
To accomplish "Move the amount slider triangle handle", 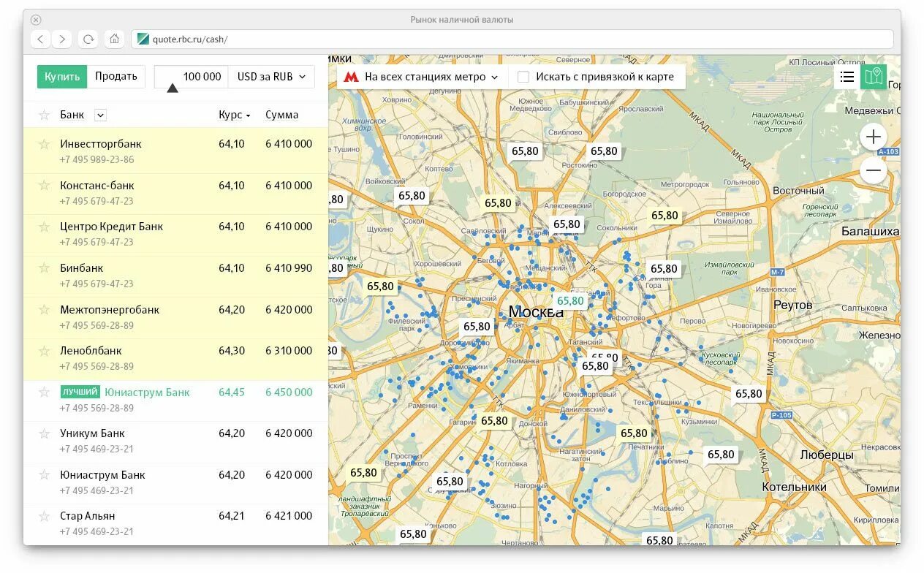I will coord(172,88).
